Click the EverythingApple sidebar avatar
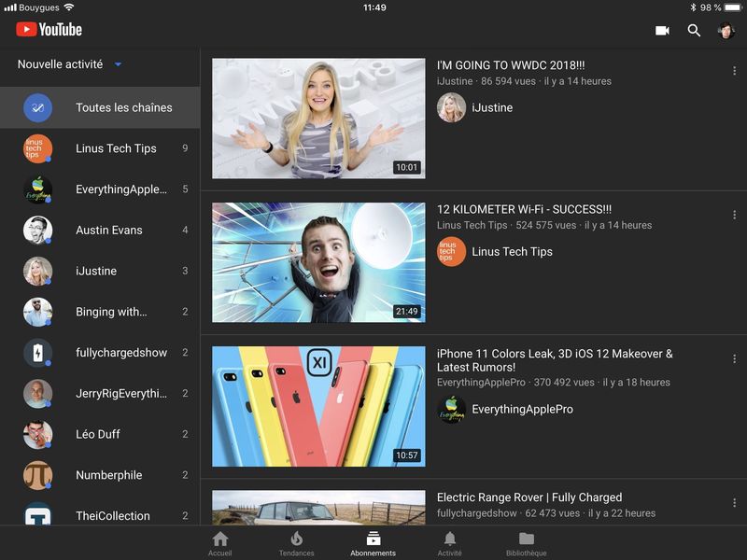 [x=37, y=189]
